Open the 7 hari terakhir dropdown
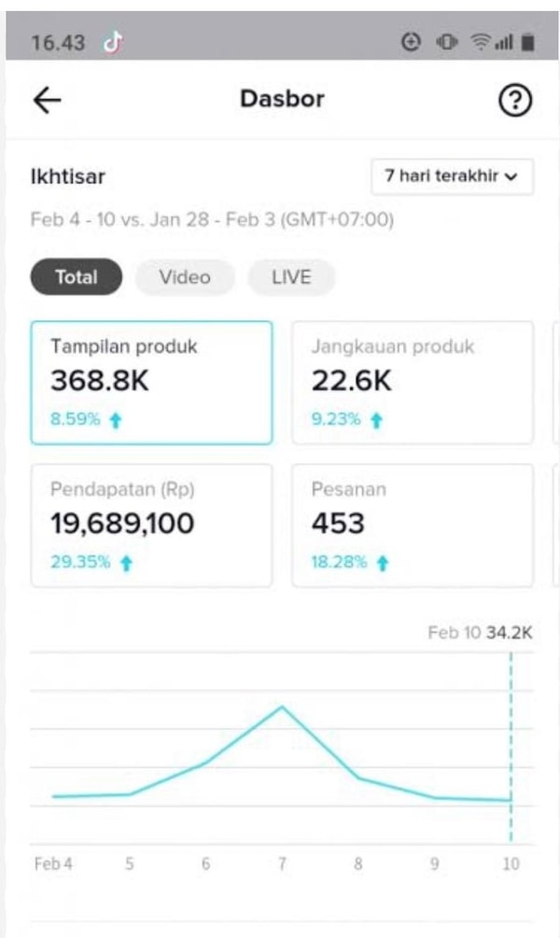This screenshot has height=938, width=560. [452, 176]
